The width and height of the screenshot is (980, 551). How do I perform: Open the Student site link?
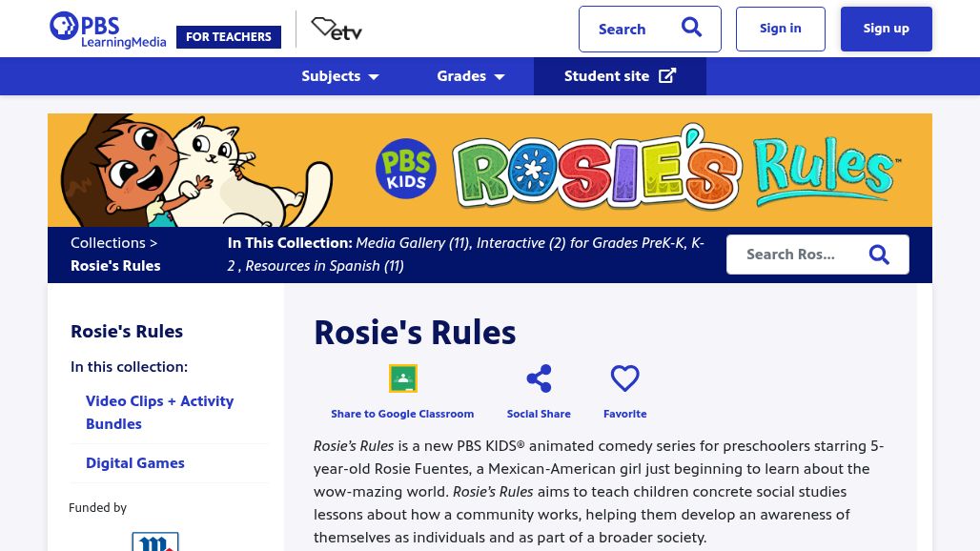coord(620,76)
